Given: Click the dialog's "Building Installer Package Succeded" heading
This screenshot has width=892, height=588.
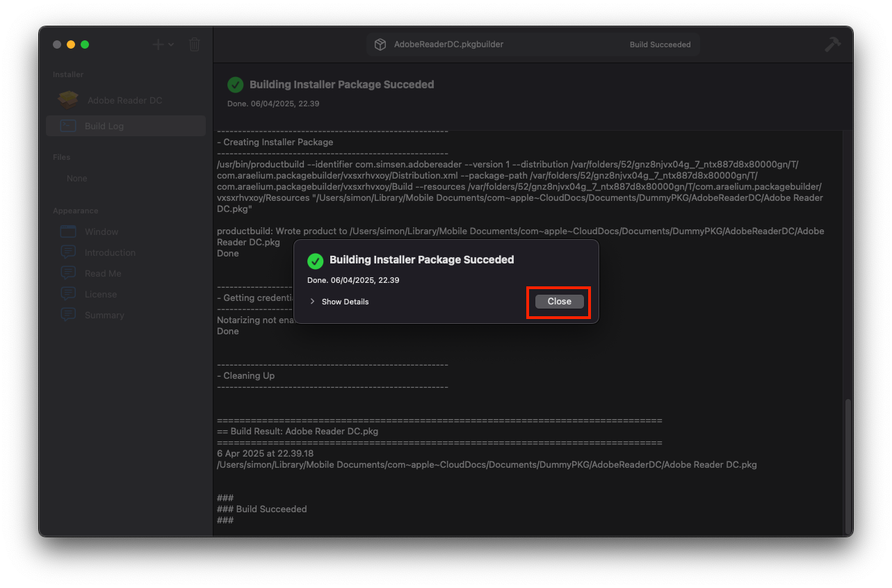Looking at the screenshot, I should click(x=421, y=260).
